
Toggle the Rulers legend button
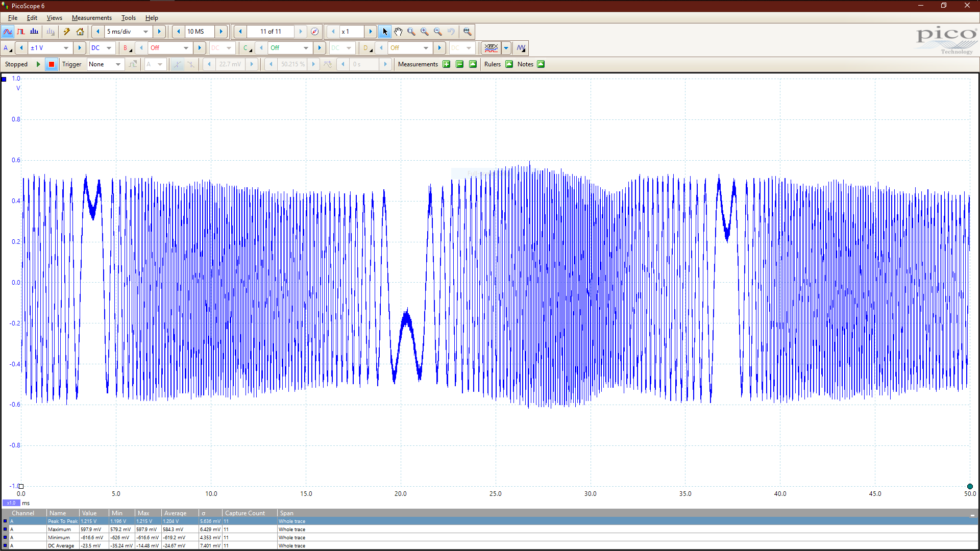[509, 64]
